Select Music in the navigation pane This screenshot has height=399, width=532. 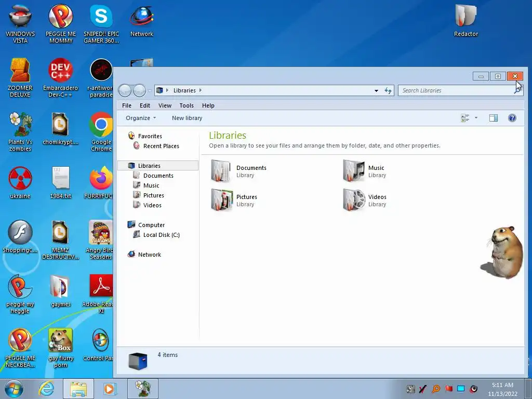[x=146, y=185]
